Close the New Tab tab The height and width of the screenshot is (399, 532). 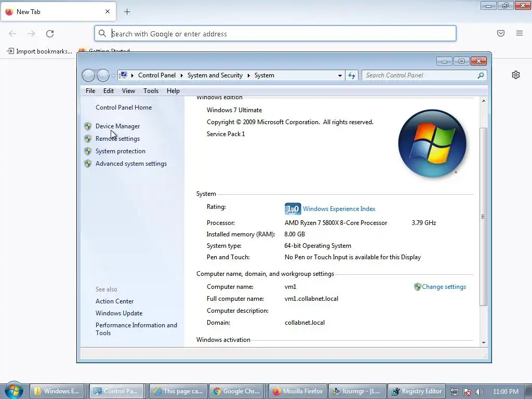(108, 11)
